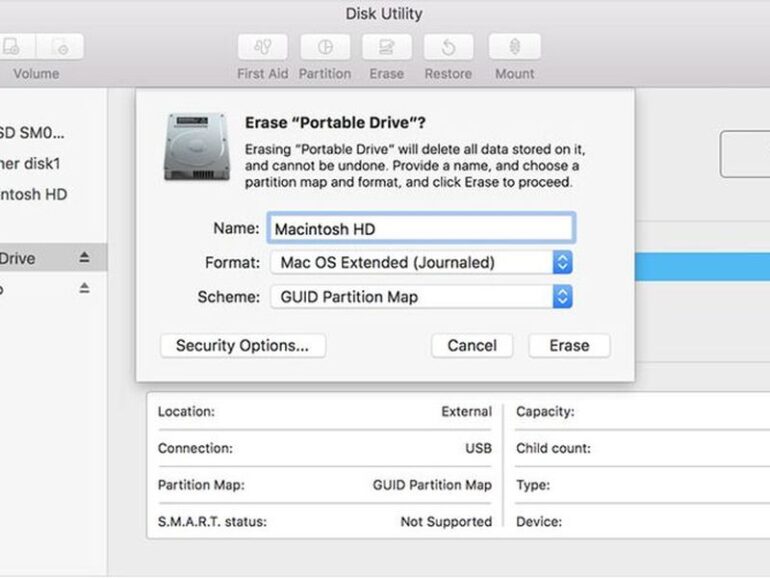770x578 pixels.
Task: Click the Erase toolbar icon
Action: [x=387, y=47]
